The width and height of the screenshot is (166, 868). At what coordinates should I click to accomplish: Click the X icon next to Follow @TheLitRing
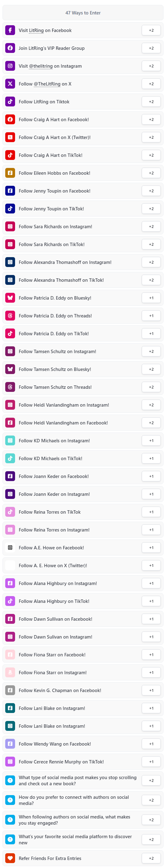(10, 84)
